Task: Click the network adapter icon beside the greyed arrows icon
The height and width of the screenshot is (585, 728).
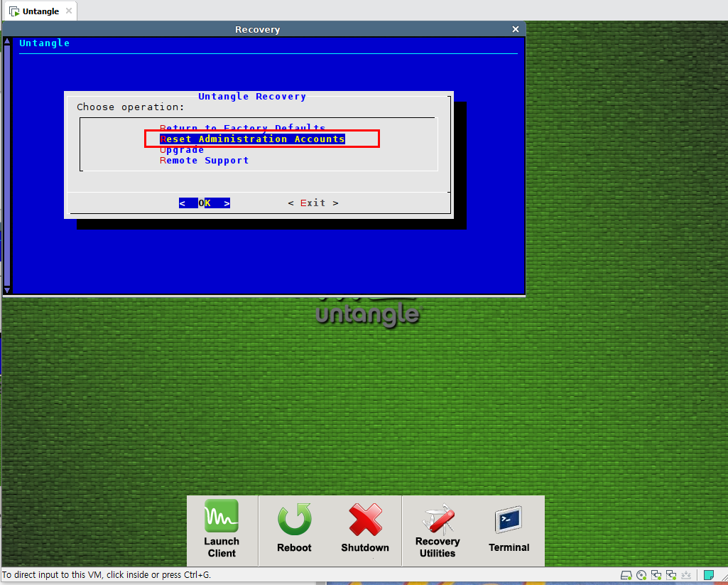Action: tap(671, 575)
